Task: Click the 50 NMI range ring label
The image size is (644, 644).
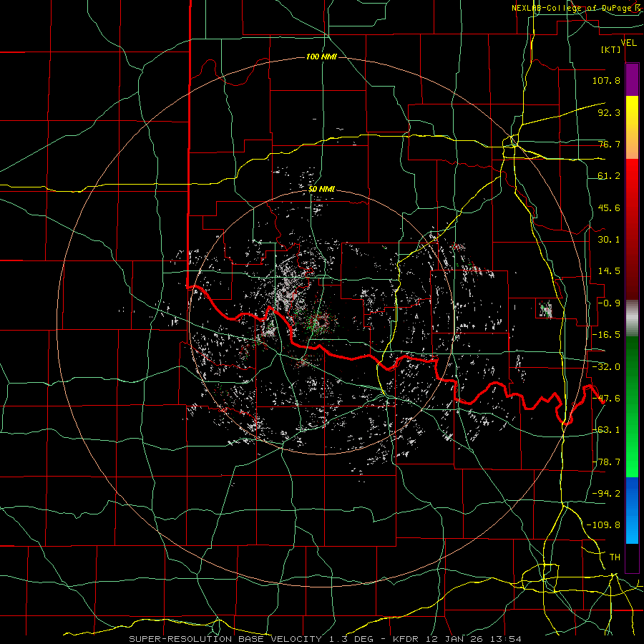Action: tap(321, 190)
